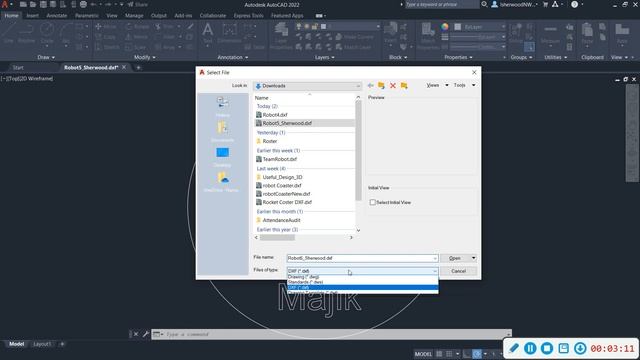Open the Start drawing tab
Screen dimensions: 640x360
[x=18, y=68]
